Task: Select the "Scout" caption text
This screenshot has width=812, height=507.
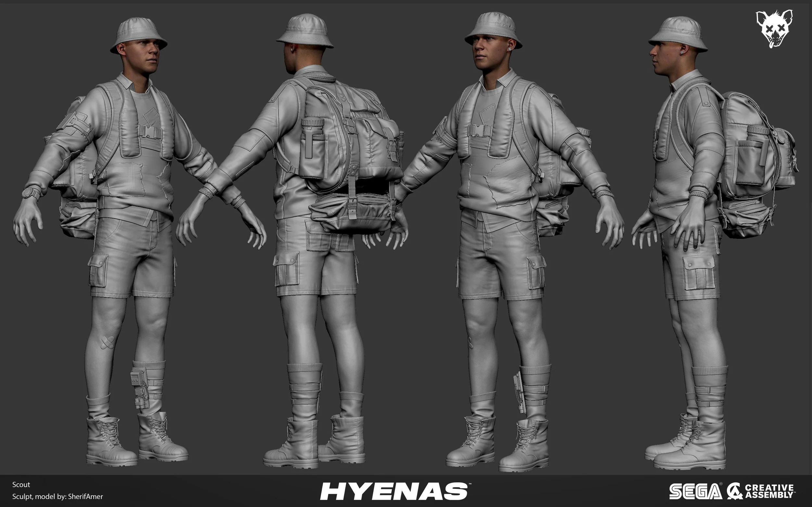Action: click(21, 485)
